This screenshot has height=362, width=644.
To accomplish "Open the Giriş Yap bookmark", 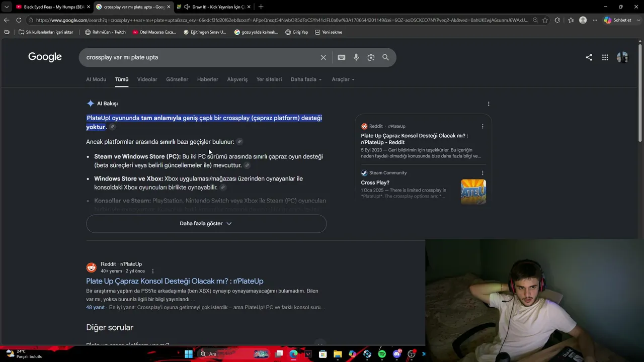I will coord(296,32).
